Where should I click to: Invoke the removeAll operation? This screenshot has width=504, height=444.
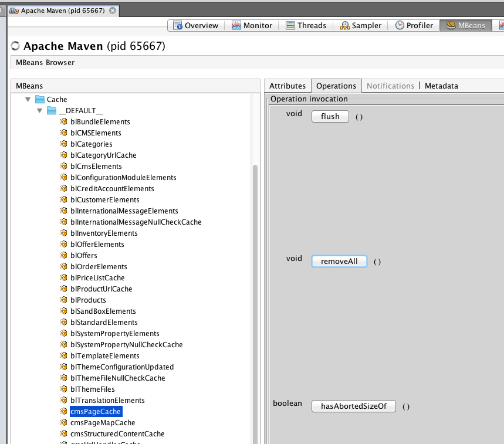point(339,261)
